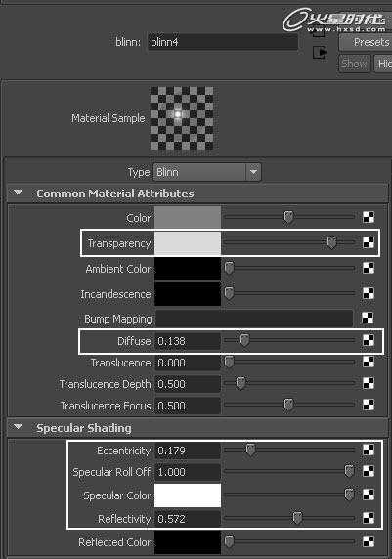Click the Color slider handle
This screenshot has height=559, width=392.
point(288,218)
